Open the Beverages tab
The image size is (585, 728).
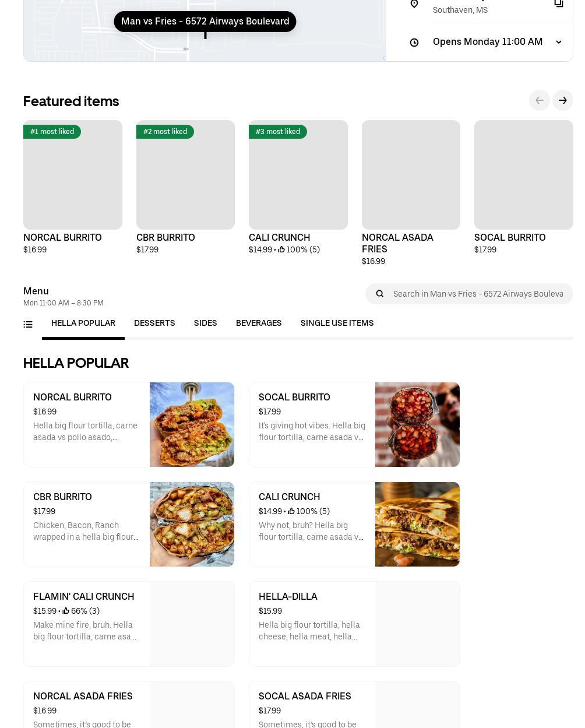tap(259, 323)
